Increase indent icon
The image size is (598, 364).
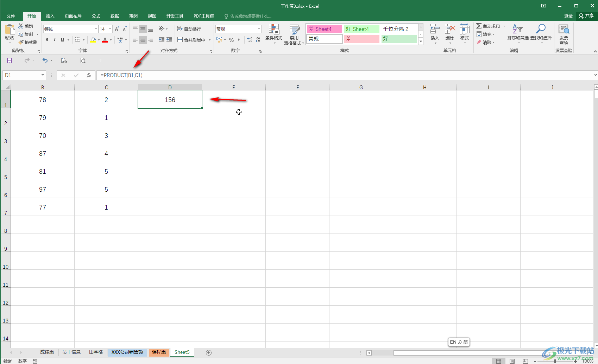click(x=169, y=40)
